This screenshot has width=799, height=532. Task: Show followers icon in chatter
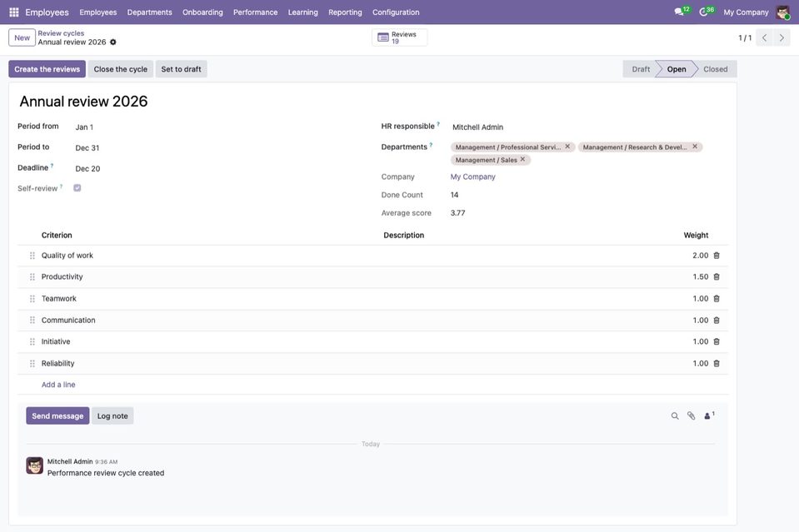click(x=709, y=415)
